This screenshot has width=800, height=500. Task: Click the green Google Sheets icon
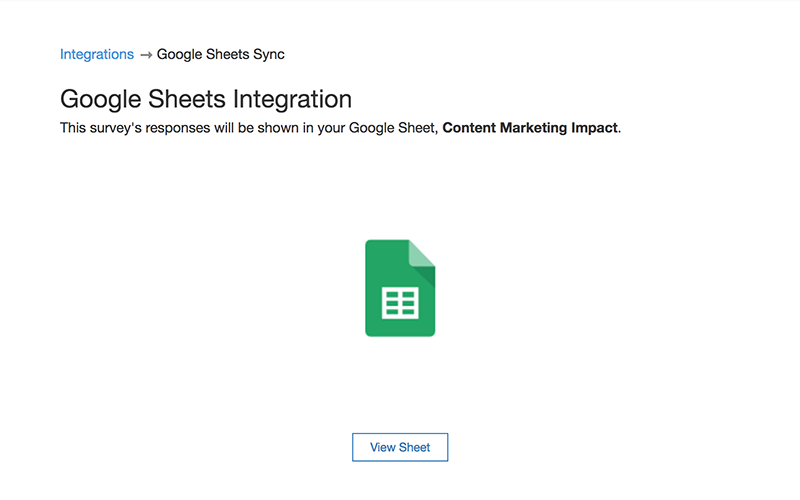pos(400,288)
